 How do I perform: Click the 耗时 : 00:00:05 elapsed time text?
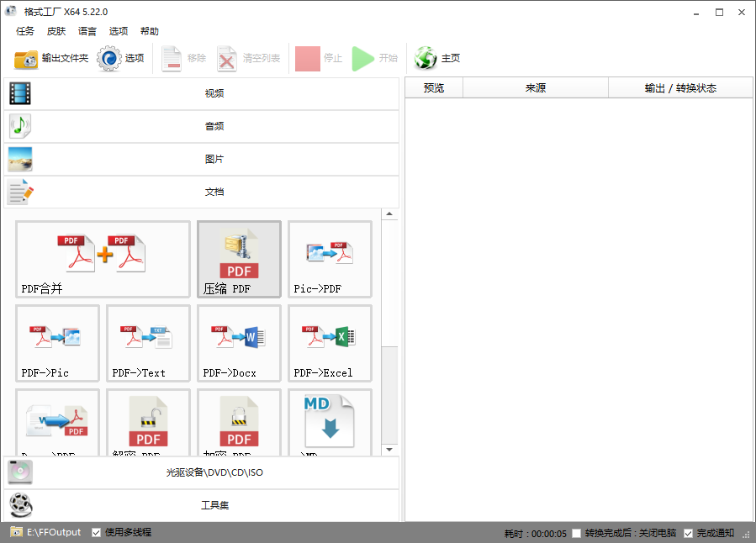535,534
